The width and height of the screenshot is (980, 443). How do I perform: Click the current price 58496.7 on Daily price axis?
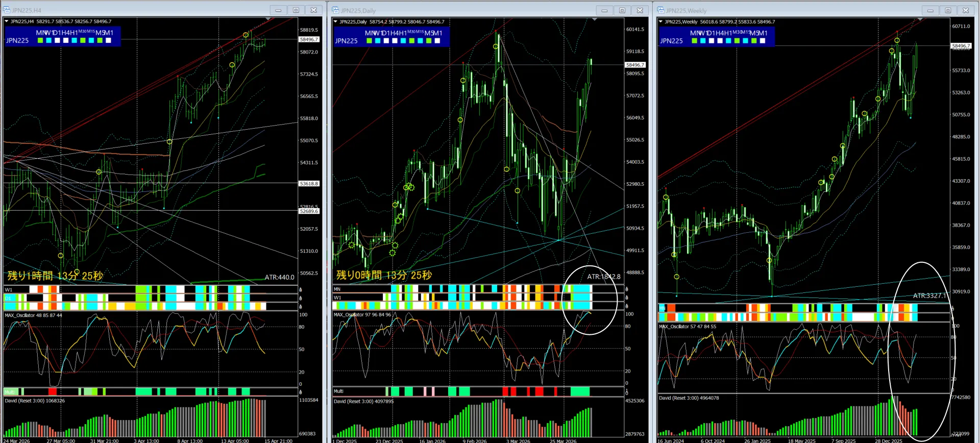point(635,65)
